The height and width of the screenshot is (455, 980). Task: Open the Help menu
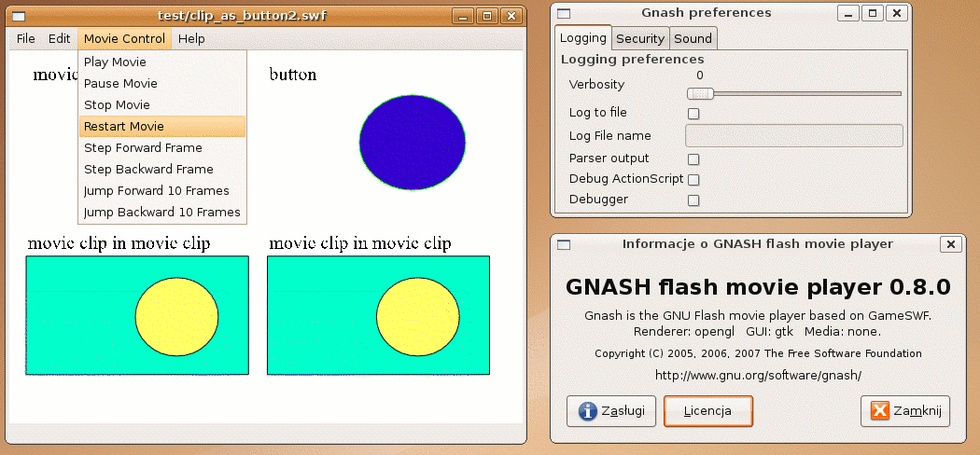[191, 39]
